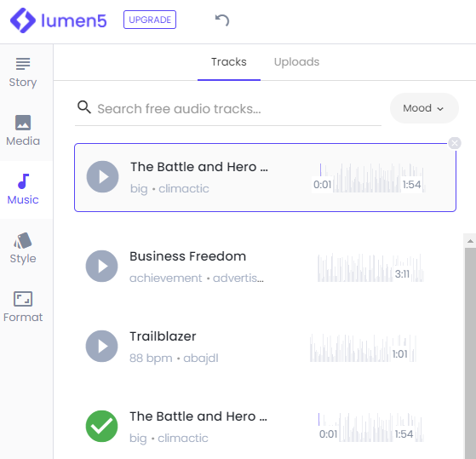
Task: Click the lumen5 logo
Action: [x=59, y=20]
